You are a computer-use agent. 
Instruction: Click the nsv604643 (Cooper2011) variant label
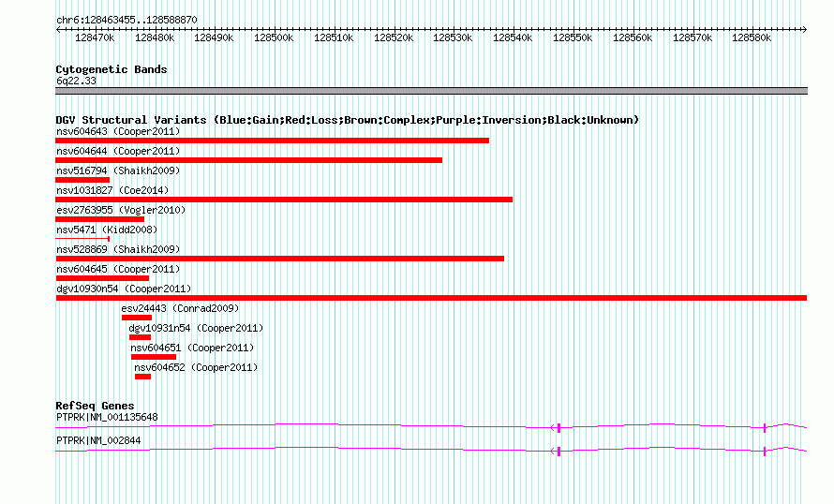pos(118,131)
